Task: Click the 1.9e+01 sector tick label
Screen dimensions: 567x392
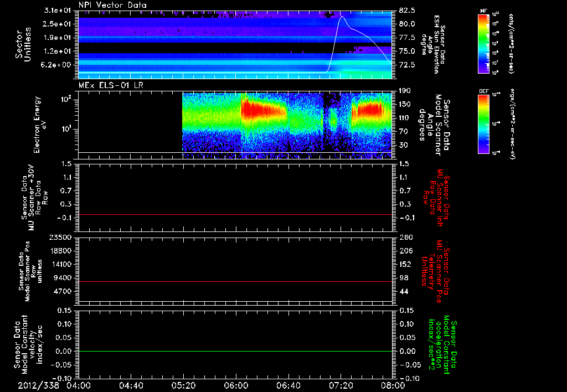Action: coord(57,38)
